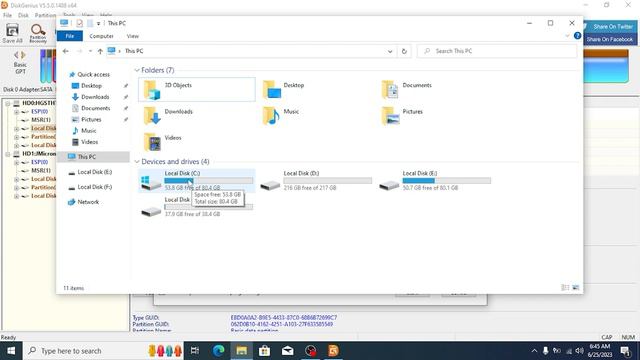Open DiskGenius File menu
Image resolution: width=640 pixels, height=360 pixels.
point(7,15)
